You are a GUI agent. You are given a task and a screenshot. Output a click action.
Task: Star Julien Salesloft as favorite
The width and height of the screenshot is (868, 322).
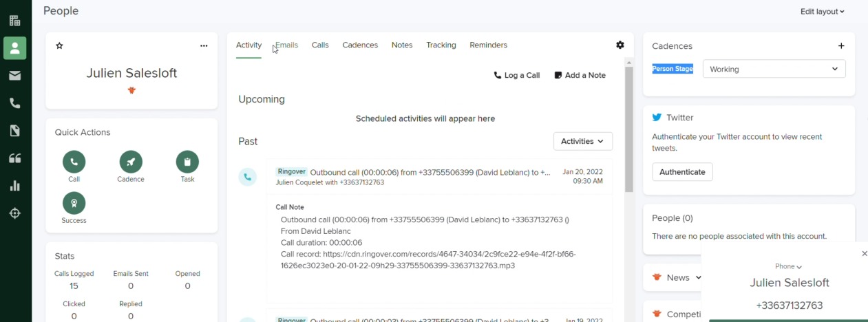(x=59, y=45)
